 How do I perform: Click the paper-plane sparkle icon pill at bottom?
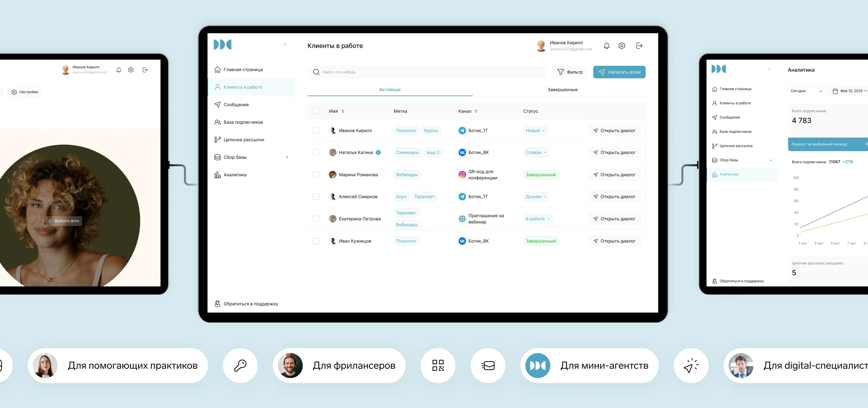[x=691, y=365]
